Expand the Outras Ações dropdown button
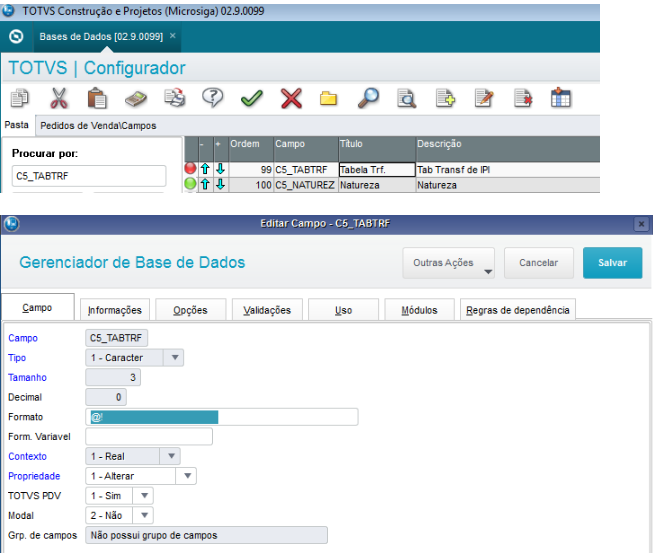This screenshot has width=653, height=556. [449, 263]
